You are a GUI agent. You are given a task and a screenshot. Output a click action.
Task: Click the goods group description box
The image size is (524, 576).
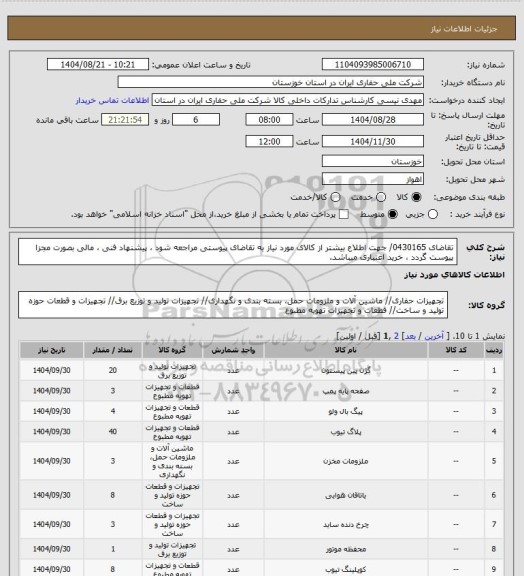click(233, 305)
